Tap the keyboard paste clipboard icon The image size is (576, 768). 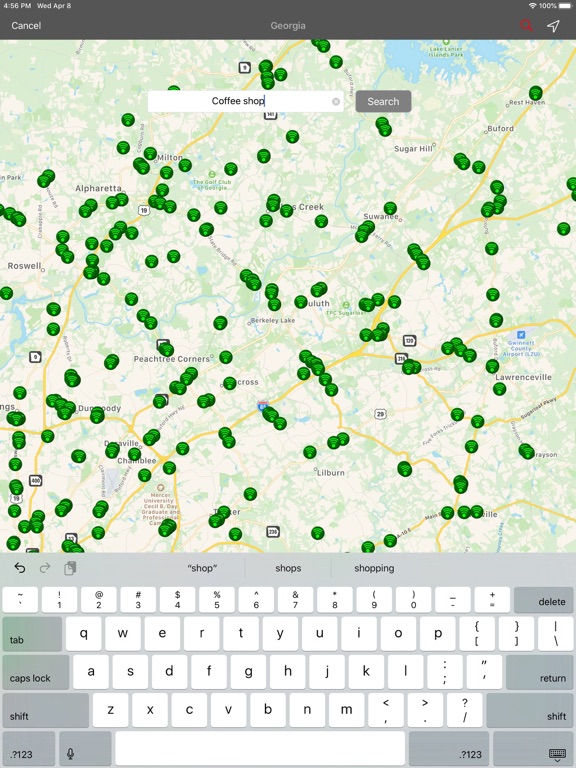pos(70,568)
